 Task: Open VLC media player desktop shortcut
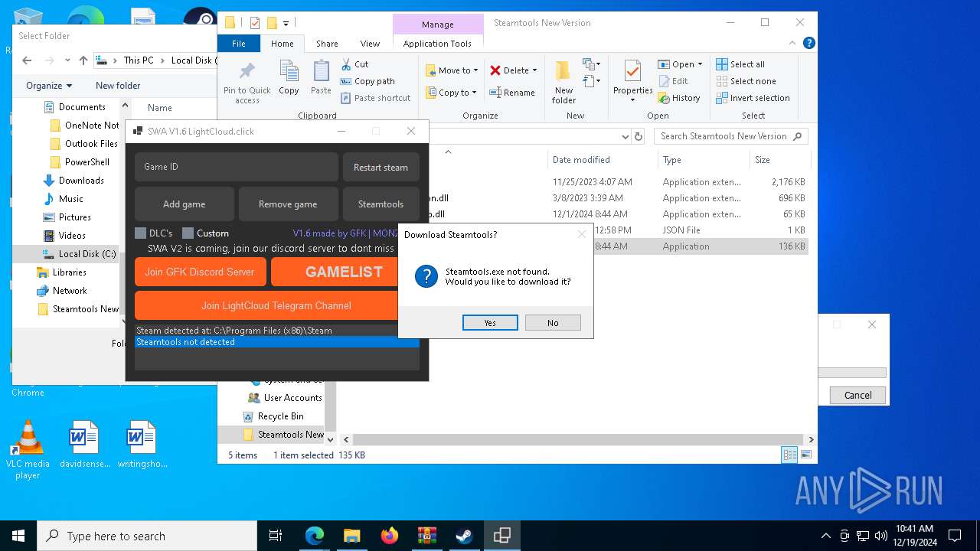coord(28,449)
